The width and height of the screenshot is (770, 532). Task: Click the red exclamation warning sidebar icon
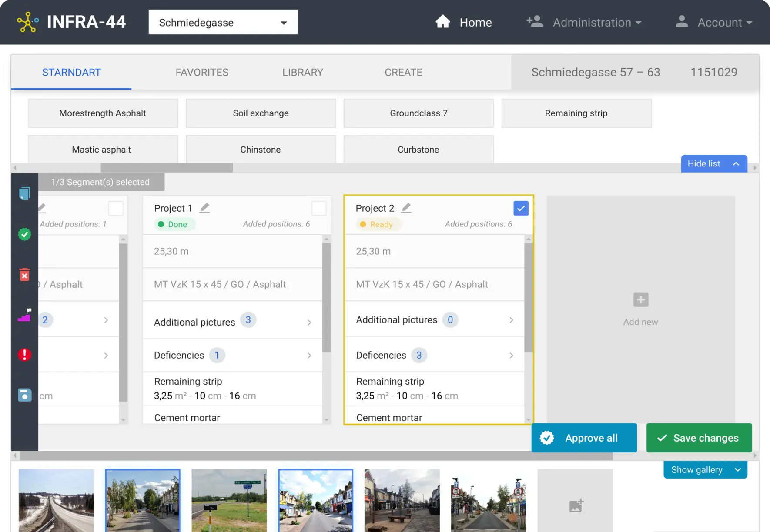tap(25, 355)
